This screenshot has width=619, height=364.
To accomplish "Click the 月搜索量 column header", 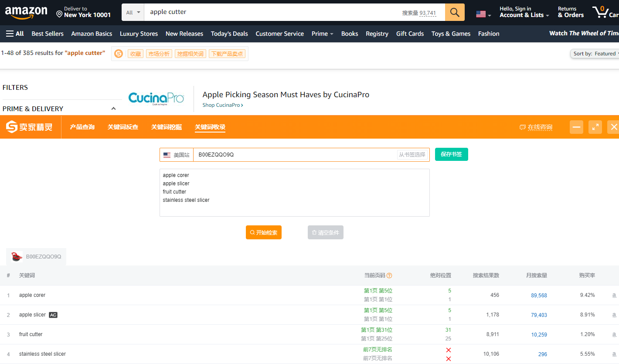I will tap(536, 276).
